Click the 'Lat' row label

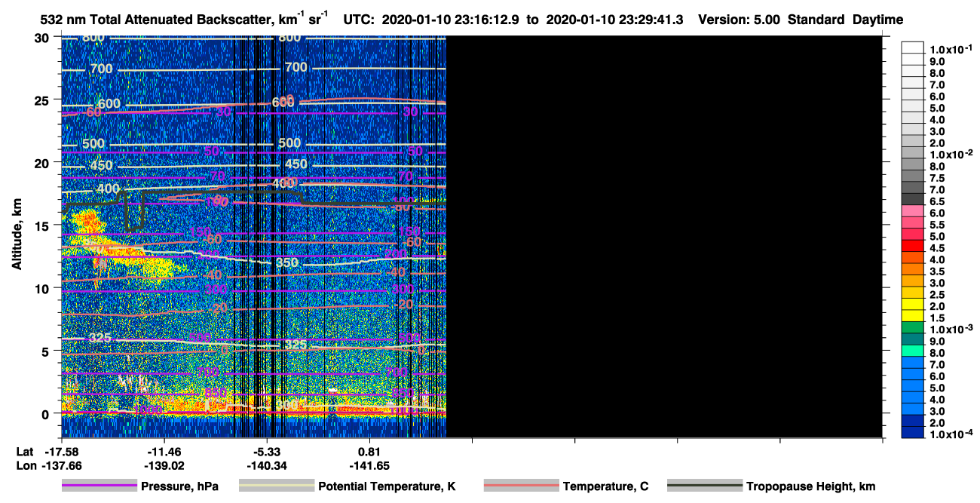coord(24,452)
